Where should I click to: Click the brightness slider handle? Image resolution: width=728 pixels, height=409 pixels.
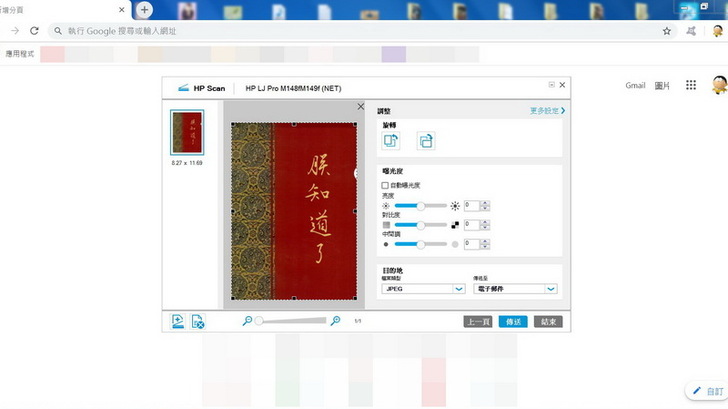(421, 206)
